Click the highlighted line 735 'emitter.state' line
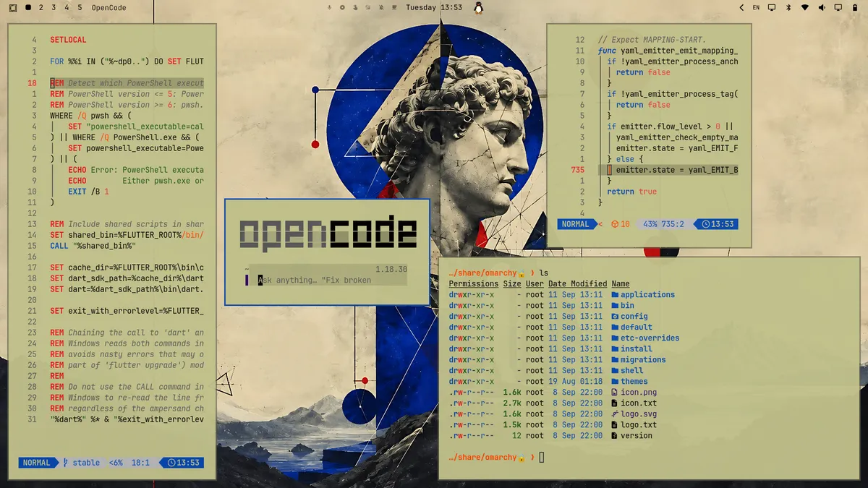This screenshot has width=868, height=488. (x=668, y=170)
